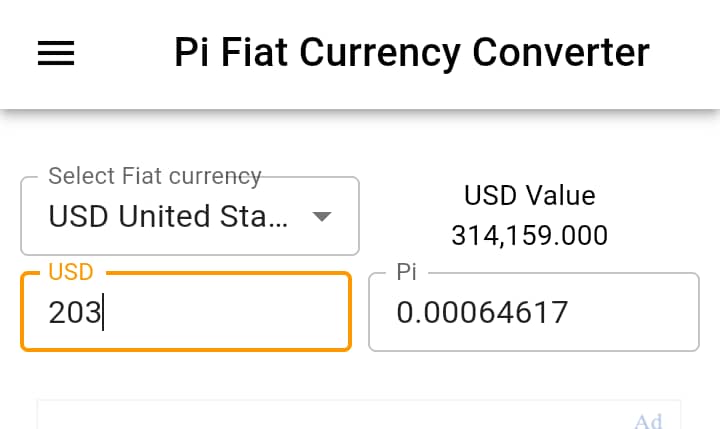Viewport: 720px width, 429px height.
Task: Open the Select Fiat currency combo box
Action: [x=190, y=216]
